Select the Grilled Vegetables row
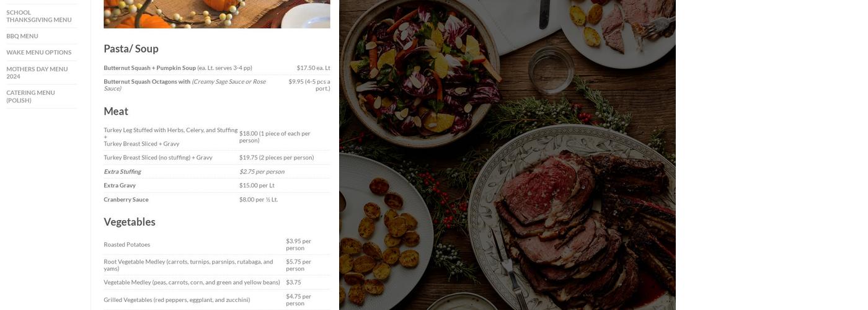Screen dimensions: 868x310 click(x=217, y=299)
